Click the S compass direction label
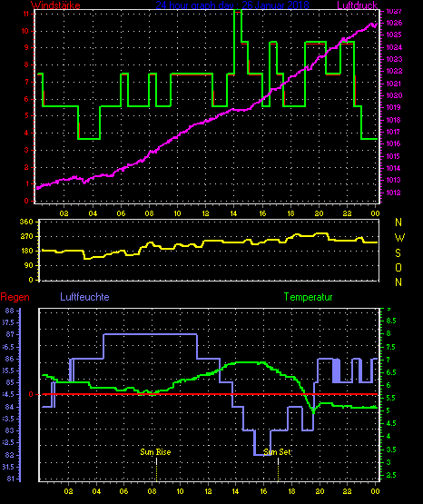Viewport: 423px width, 504px height. click(398, 253)
